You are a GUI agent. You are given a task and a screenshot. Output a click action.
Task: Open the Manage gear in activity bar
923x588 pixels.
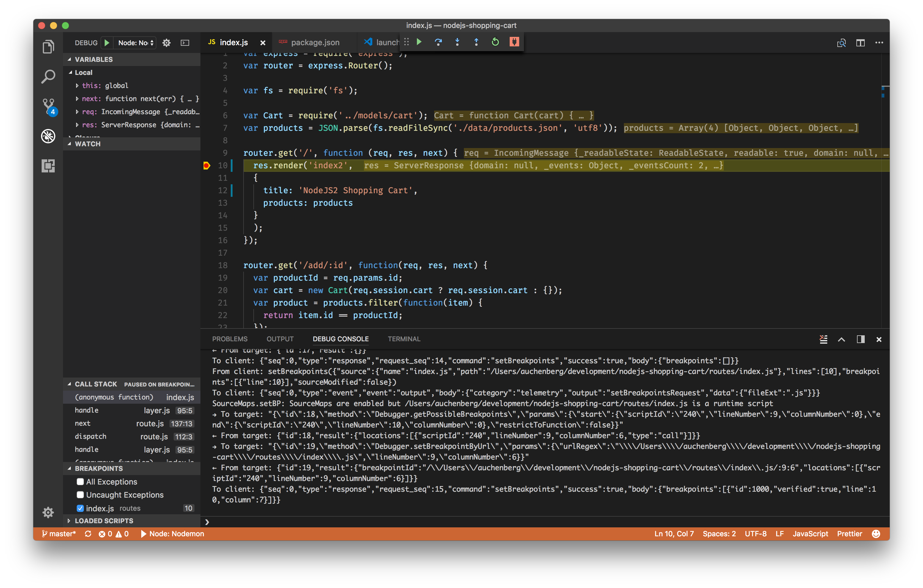pyautogui.click(x=48, y=512)
